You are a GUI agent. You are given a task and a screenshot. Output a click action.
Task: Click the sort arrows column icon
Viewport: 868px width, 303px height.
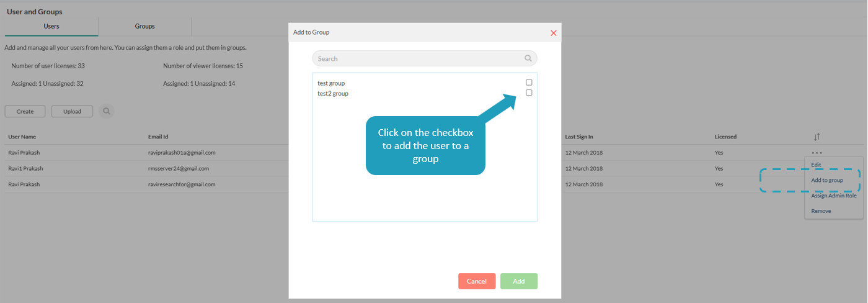point(817,137)
